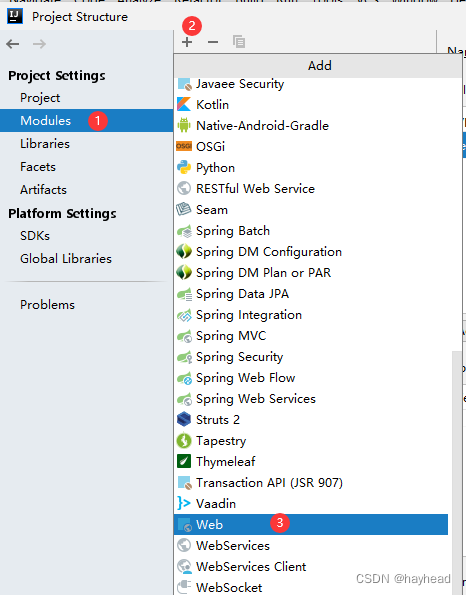Click the Struts 2 text label

[x=218, y=420]
